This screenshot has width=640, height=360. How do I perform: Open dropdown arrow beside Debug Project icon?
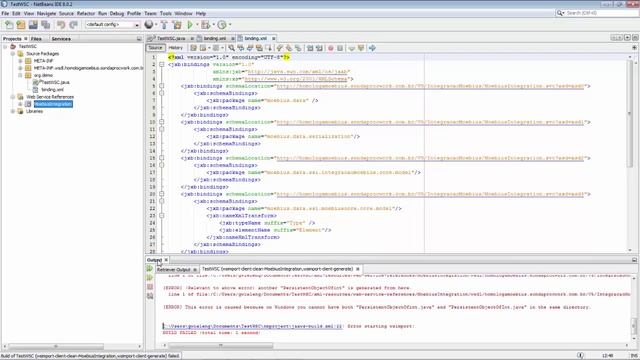pyautogui.click(x=213, y=25)
